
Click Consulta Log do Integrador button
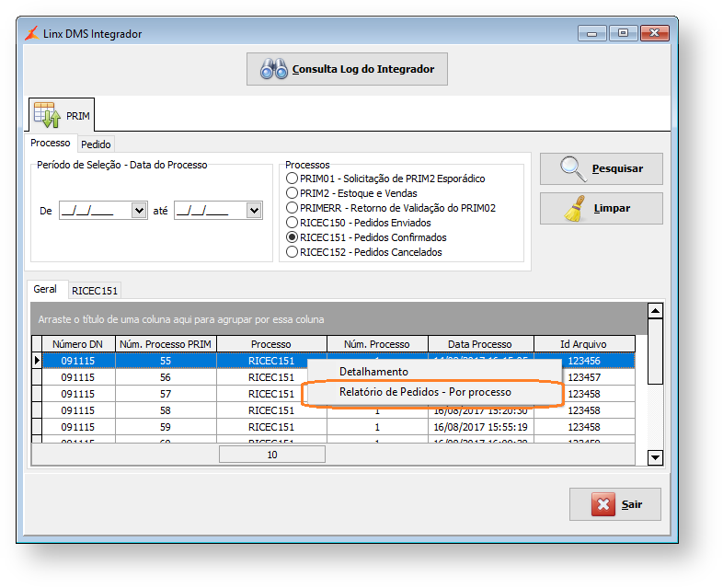pos(347,69)
